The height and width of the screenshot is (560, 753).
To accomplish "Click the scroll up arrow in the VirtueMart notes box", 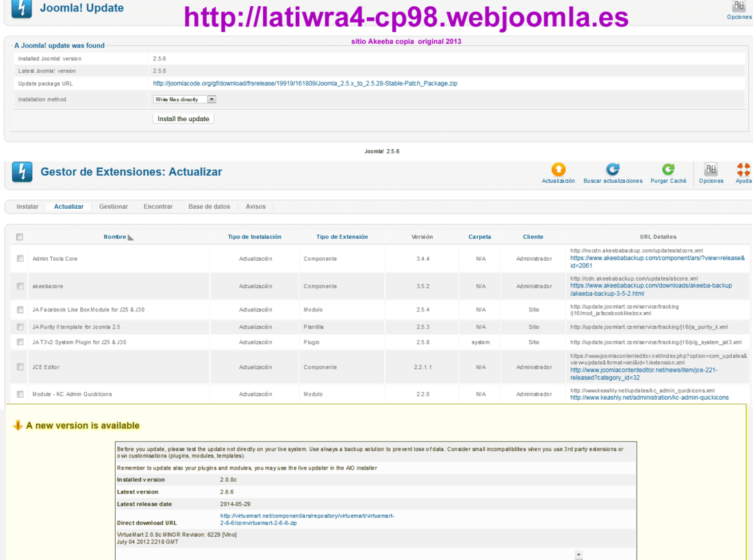I will click(578, 554).
